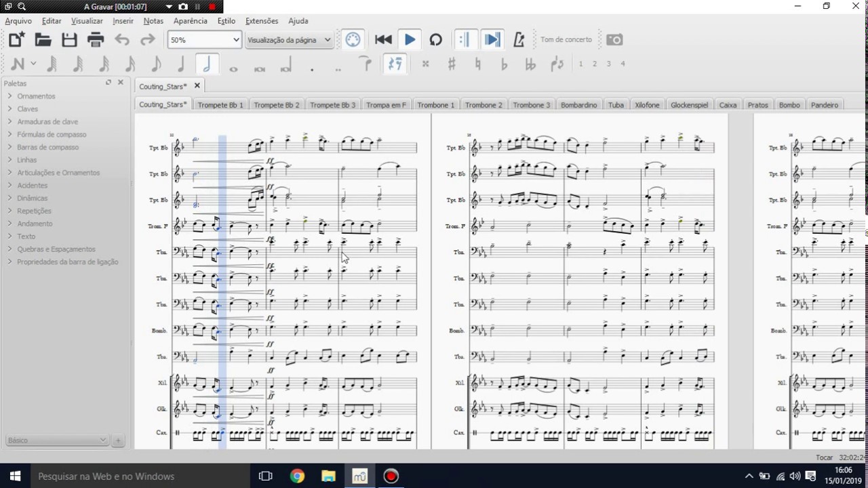This screenshot has width=868, height=488.
Task: Apply a double flat accidental
Action: coord(530,64)
